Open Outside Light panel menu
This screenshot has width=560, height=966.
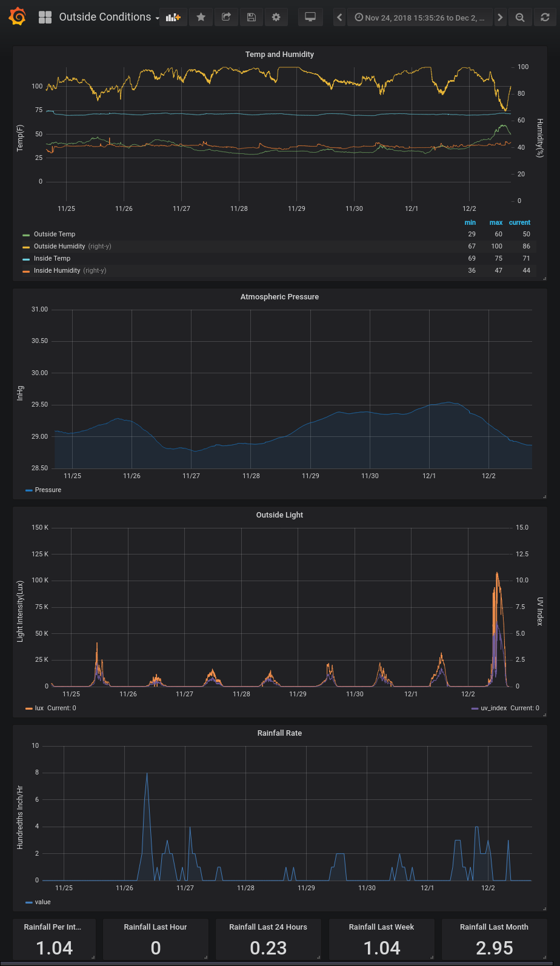point(279,515)
